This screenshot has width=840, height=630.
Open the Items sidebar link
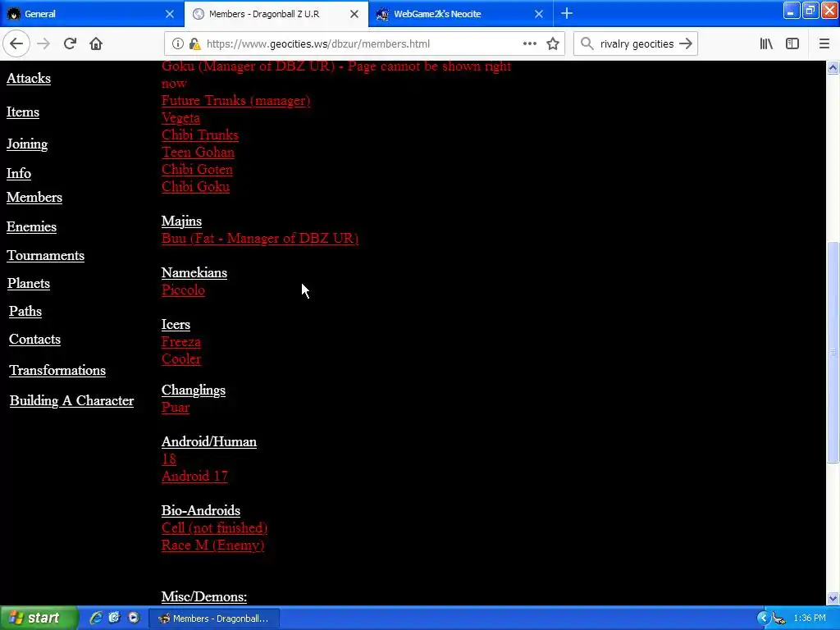tap(22, 112)
